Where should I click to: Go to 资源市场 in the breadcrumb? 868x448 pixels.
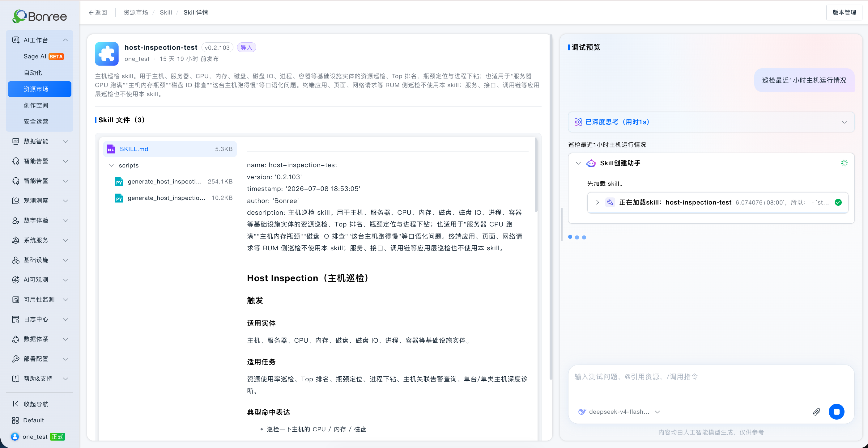pyautogui.click(x=136, y=12)
